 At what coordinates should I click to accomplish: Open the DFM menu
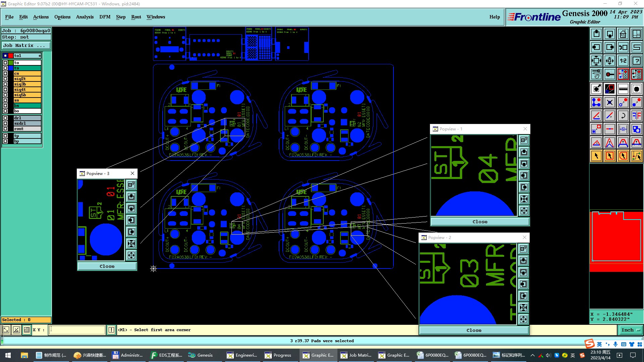[105, 17]
